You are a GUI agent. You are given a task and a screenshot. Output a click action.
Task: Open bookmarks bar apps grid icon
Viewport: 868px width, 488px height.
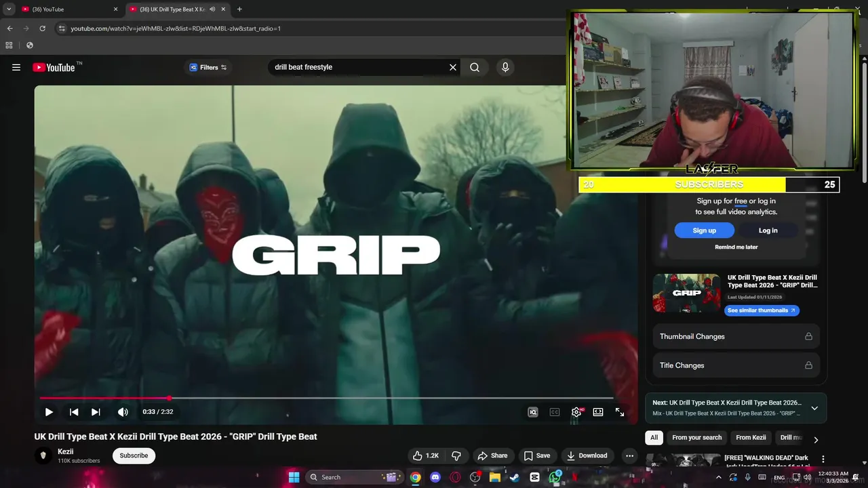9,45
